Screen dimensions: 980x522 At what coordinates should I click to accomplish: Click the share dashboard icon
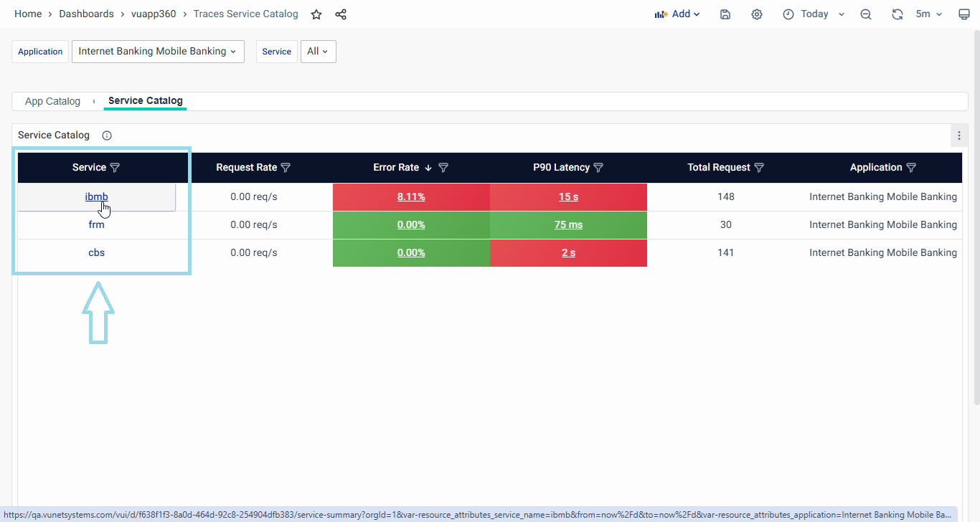coord(341,14)
